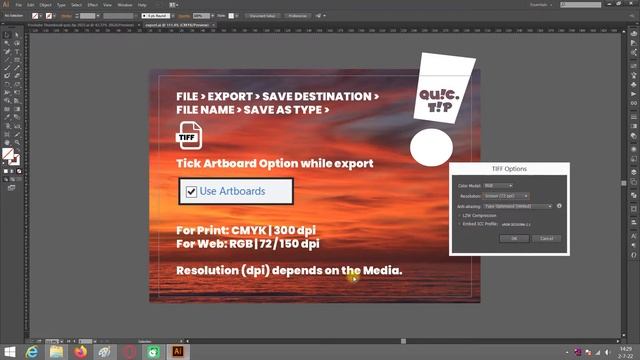Select the Pen tool

coord(7,51)
